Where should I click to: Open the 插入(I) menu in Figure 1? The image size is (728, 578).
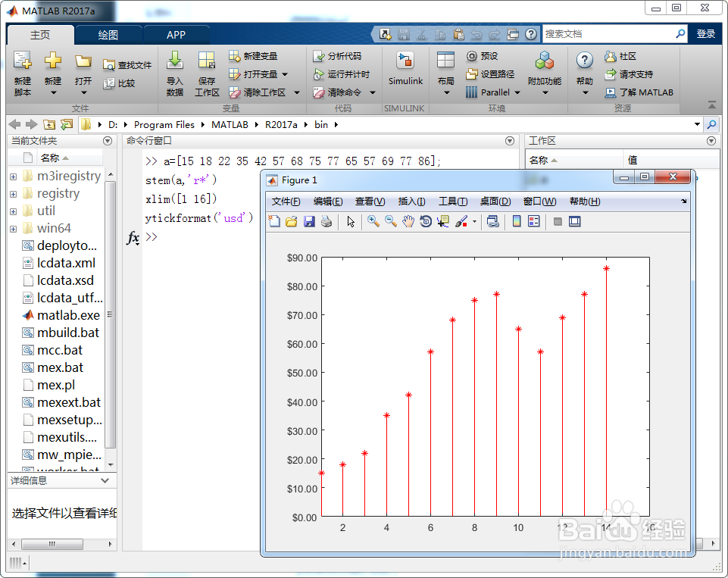(412, 202)
